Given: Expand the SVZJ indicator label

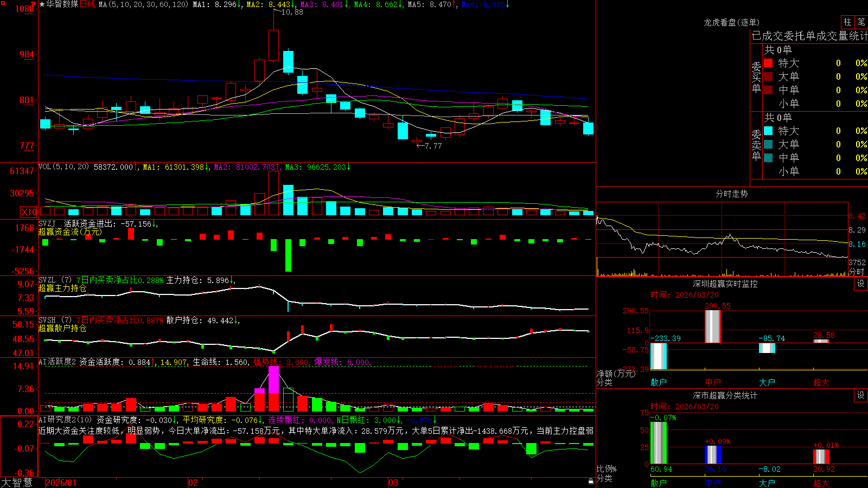Looking at the screenshot, I should click(x=47, y=223).
